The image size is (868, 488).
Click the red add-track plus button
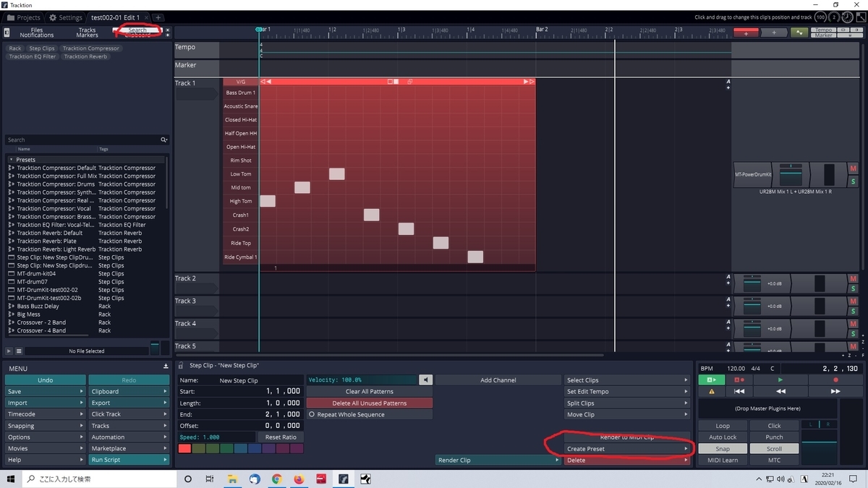[746, 33]
